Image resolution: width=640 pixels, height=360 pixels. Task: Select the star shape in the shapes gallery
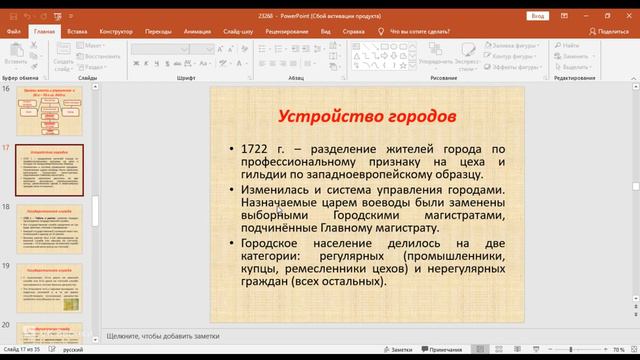click(403, 65)
